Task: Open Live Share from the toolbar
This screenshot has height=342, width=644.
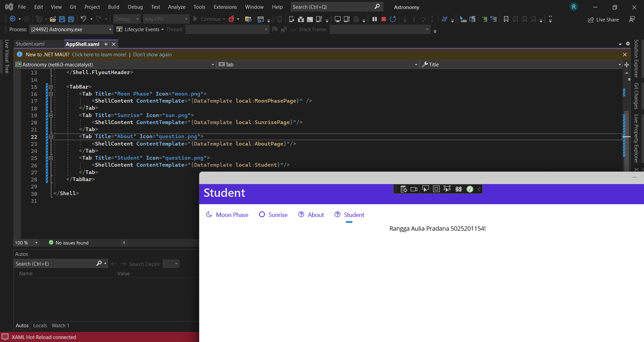Action: [x=603, y=19]
